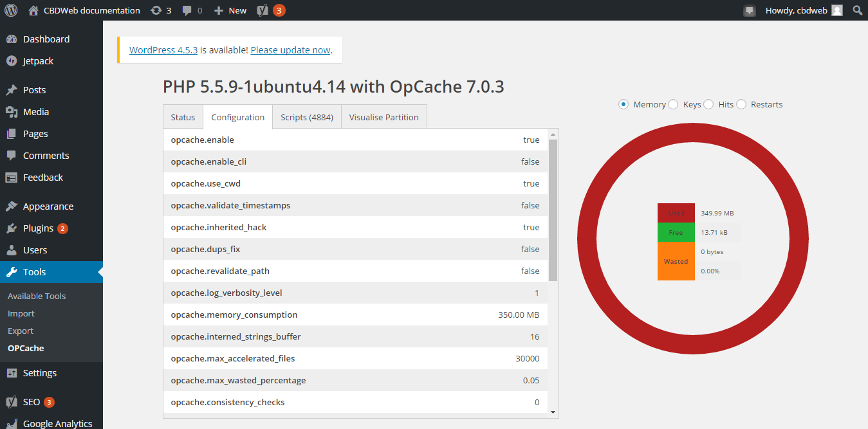Click the 349.99 MB used memory value
This screenshot has height=429, width=868.
tap(717, 213)
